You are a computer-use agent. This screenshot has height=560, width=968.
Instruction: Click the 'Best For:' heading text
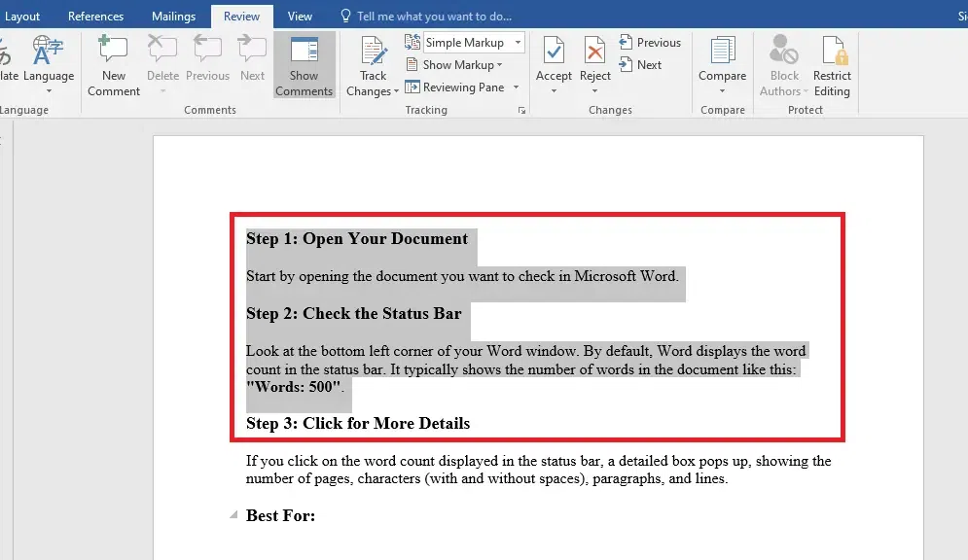point(280,515)
